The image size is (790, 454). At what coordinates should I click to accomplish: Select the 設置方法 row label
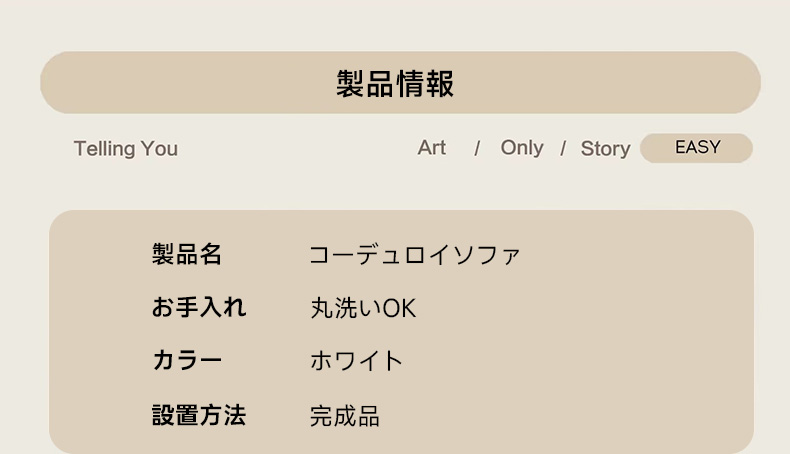199,415
